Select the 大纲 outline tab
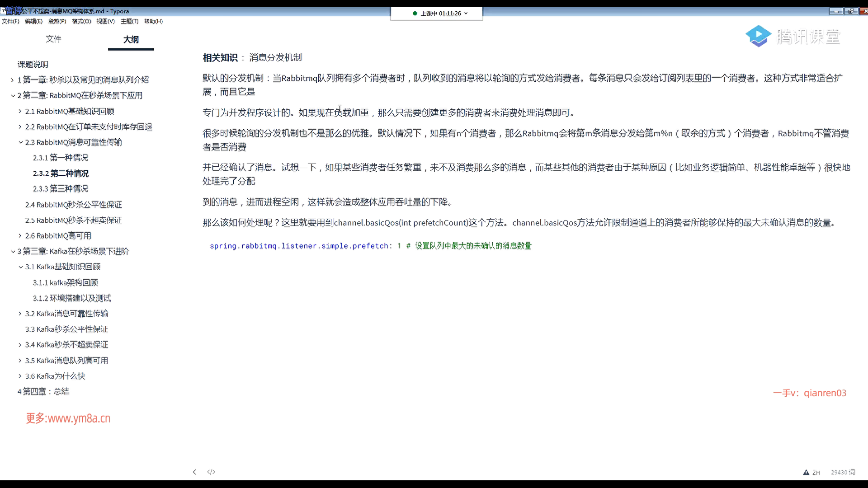Screen dimensions: 868x488 click(131, 39)
